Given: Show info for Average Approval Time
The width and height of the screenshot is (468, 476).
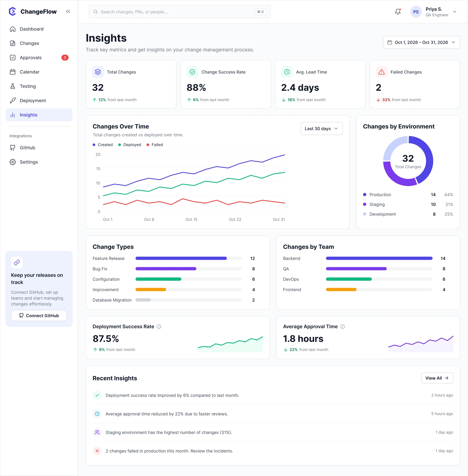Looking at the screenshot, I should (342, 327).
